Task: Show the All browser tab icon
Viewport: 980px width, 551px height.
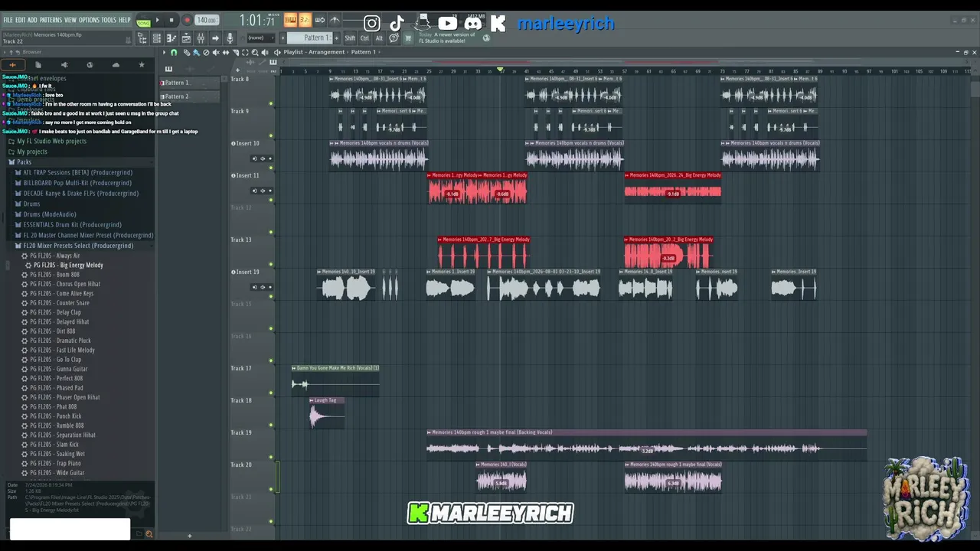Action: [x=12, y=65]
